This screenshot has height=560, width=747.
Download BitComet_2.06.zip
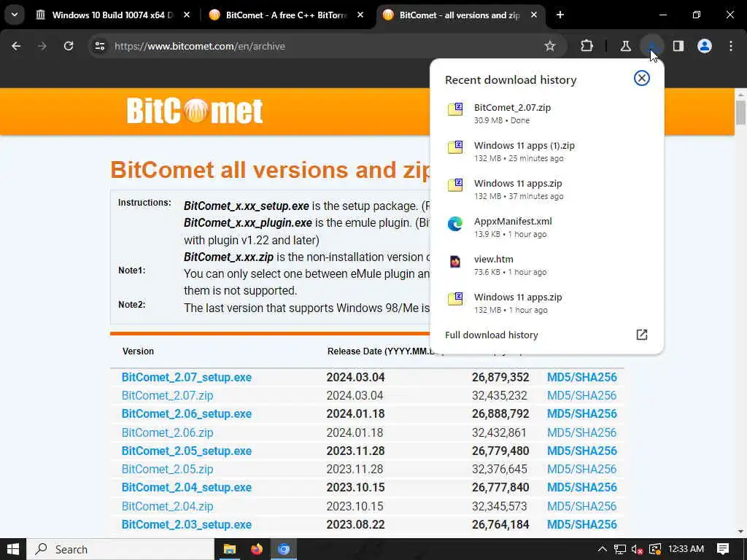167,432
